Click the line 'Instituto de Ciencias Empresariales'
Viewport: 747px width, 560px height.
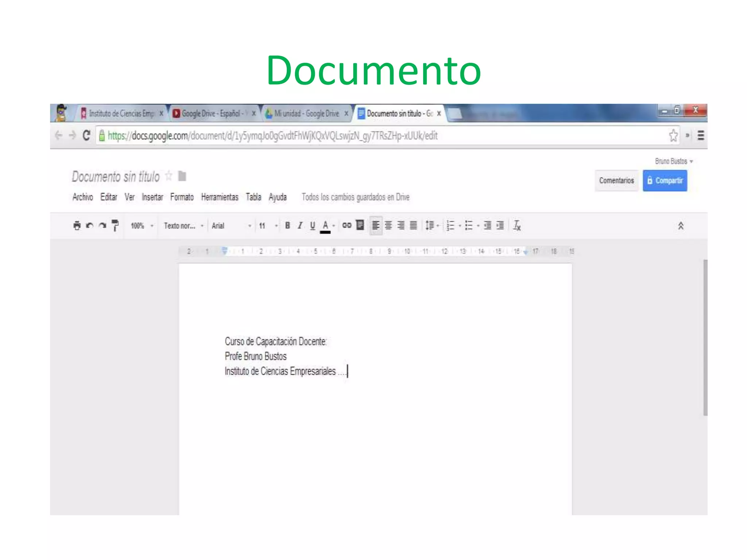(x=280, y=371)
